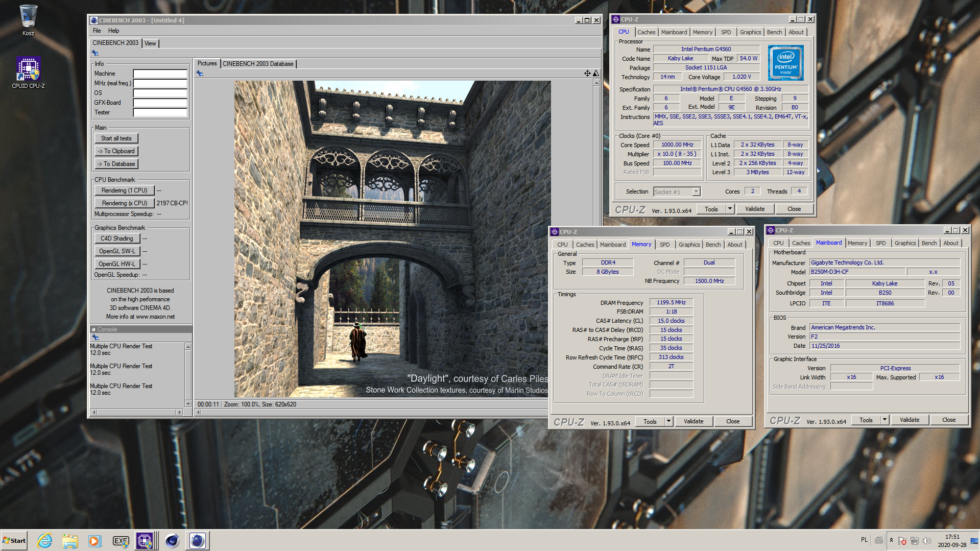This screenshot has height=551, width=980.
Task: Start the OpenGL SW-L test
Action: [117, 251]
